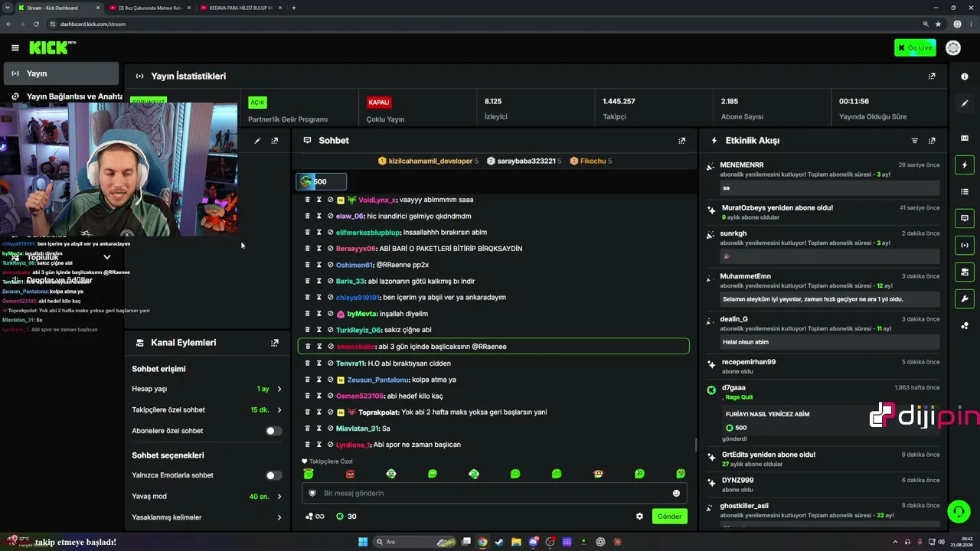The height and width of the screenshot is (551, 980).
Task: Bookmark this page with the star icon
Action: (x=938, y=24)
